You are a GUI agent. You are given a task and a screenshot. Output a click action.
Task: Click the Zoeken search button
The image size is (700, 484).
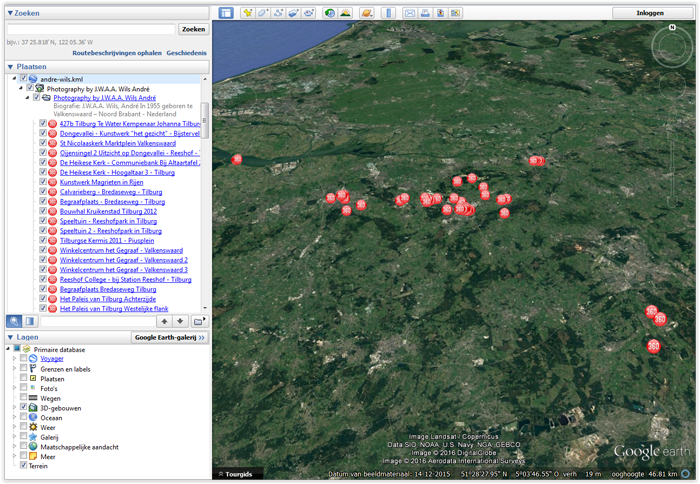(x=193, y=29)
